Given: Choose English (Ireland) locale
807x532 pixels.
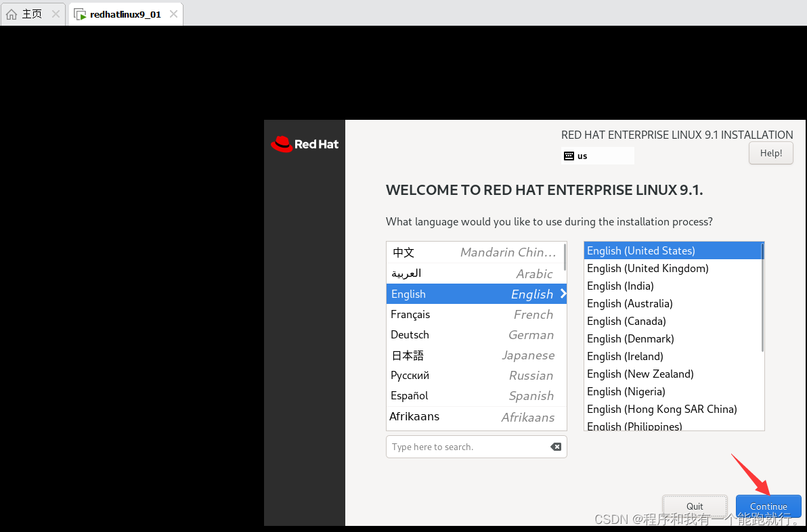Looking at the screenshot, I should click(672, 356).
